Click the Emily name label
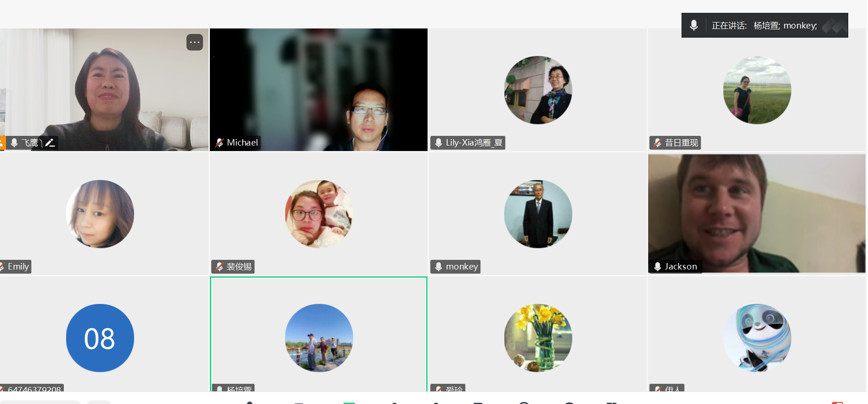The width and height of the screenshot is (868, 404). [x=18, y=267]
